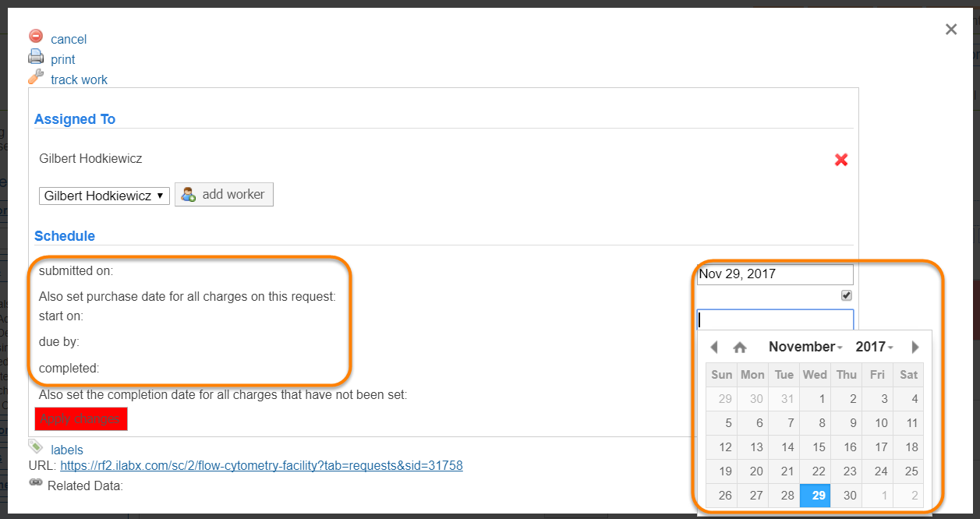
Task: Click the red cancel icon
Action: (36, 36)
